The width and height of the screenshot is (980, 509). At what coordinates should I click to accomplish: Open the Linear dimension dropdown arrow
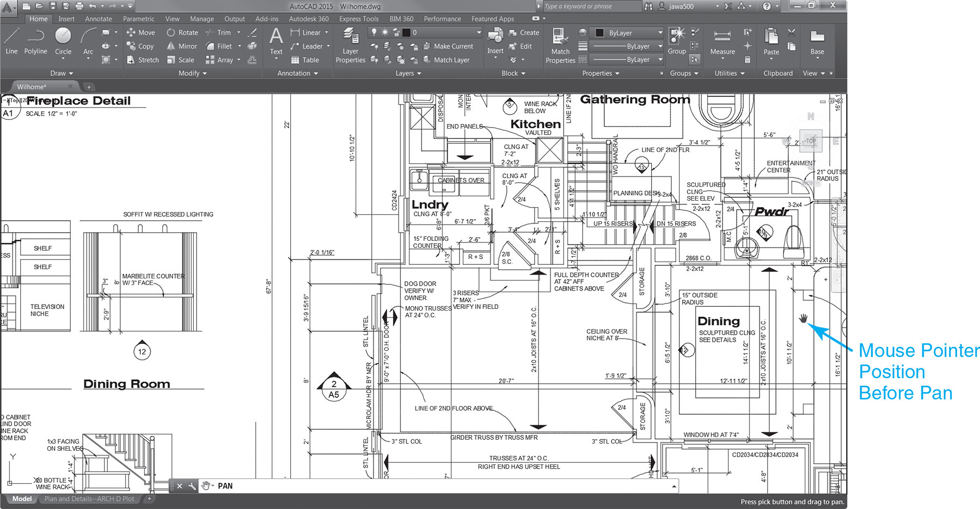tap(327, 33)
